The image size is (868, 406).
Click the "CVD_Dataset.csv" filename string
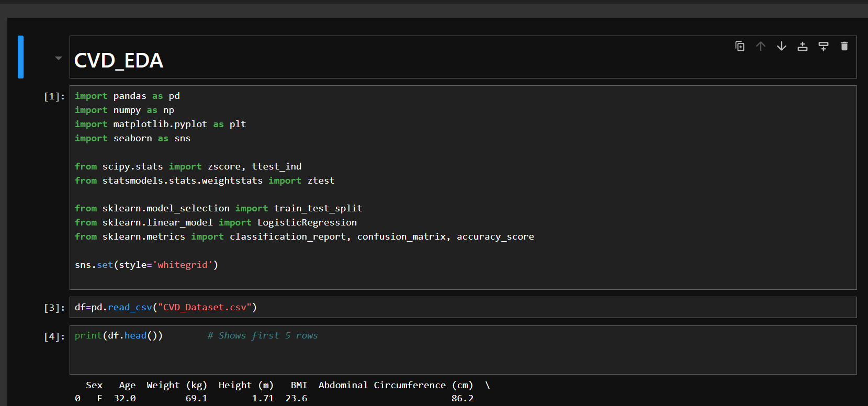pos(205,308)
